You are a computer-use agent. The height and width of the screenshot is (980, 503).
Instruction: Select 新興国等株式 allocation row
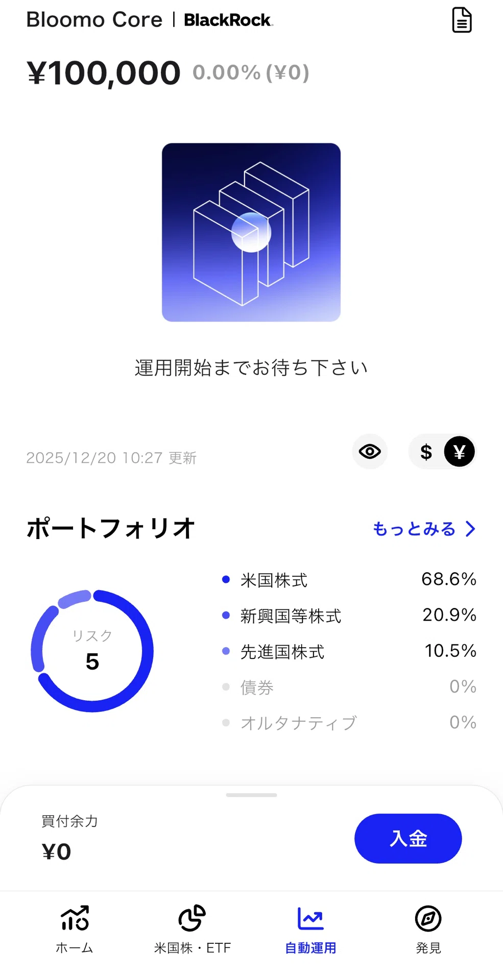pos(349,616)
